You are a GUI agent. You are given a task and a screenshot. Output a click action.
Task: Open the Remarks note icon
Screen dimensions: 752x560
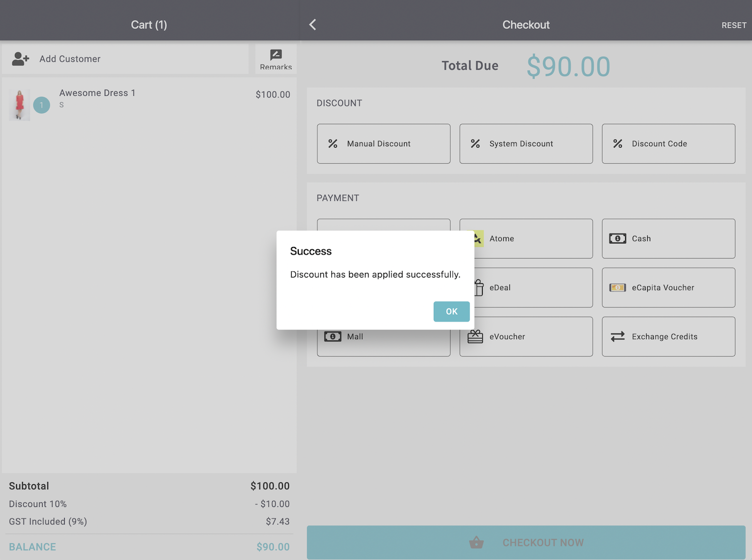(276, 55)
